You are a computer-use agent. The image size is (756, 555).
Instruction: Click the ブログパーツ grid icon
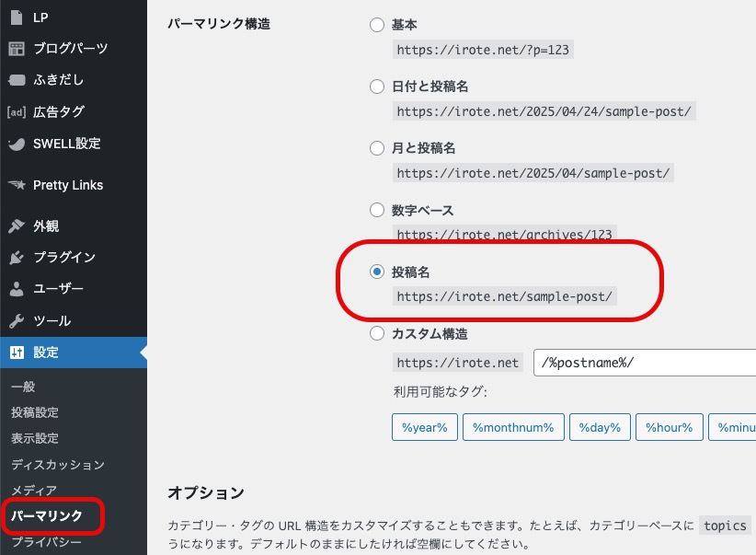(17, 49)
